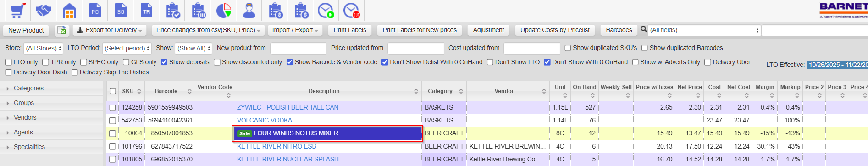
Task: Open the SO document icon
Action: coord(121,10)
